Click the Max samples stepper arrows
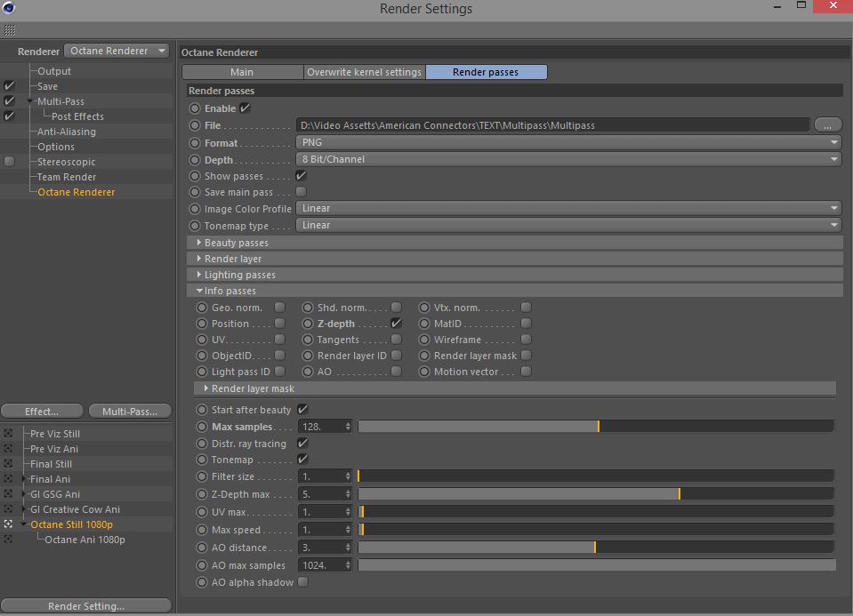Viewport: 853px width, 616px height. (x=348, y=427)
